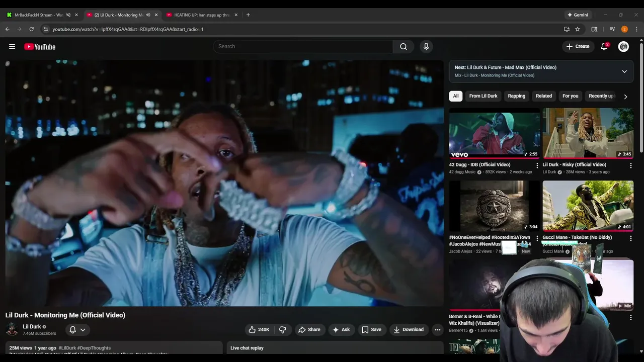Save the video to a playlist
The image size is (644, 362).
pos(372,330)
